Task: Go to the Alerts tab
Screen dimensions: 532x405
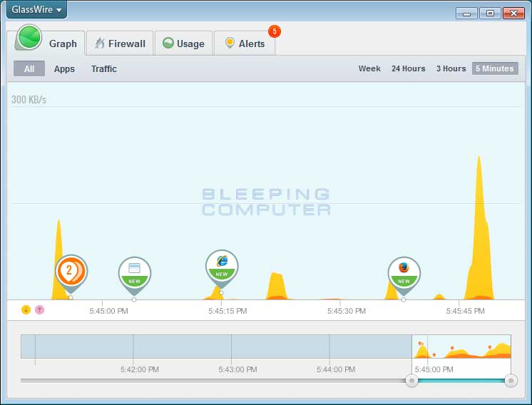Action: pos(244,43)
